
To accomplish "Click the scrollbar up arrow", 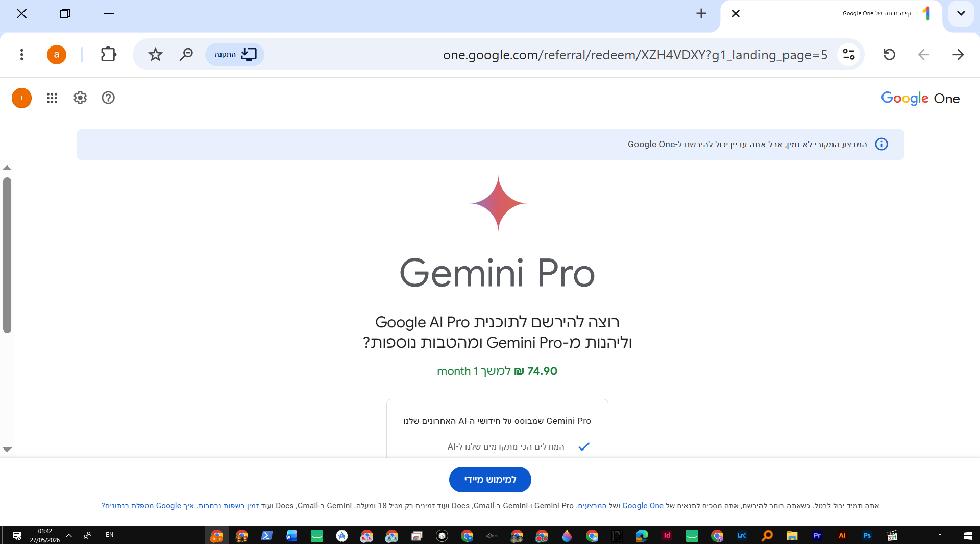I will (7, 168).
